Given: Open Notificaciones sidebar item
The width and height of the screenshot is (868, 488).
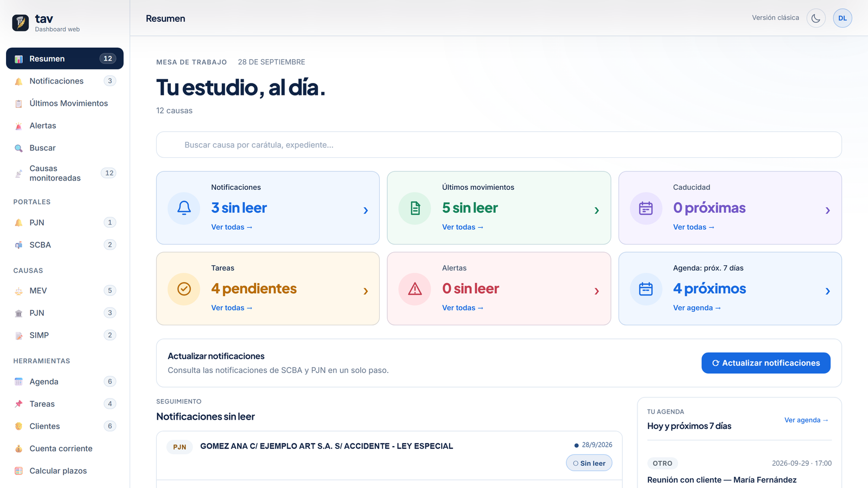Looking at the screenshot, I should (65, 81).
